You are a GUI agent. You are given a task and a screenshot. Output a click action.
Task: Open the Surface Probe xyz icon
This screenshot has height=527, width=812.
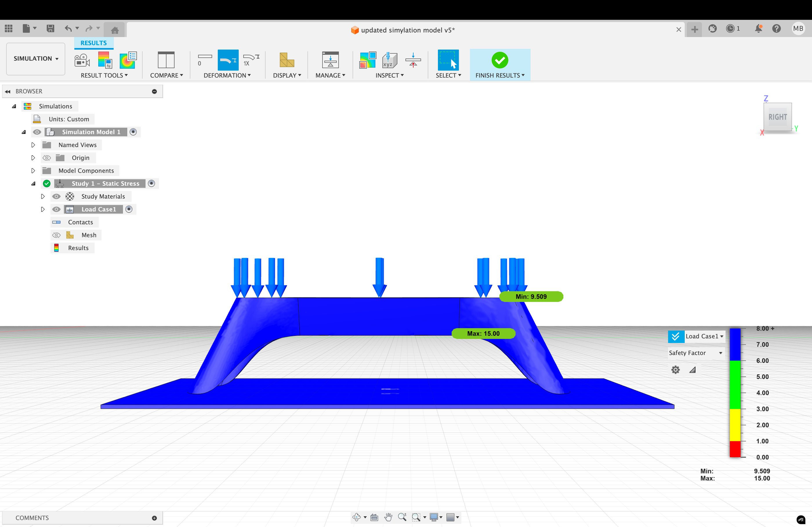click(389, 60)
